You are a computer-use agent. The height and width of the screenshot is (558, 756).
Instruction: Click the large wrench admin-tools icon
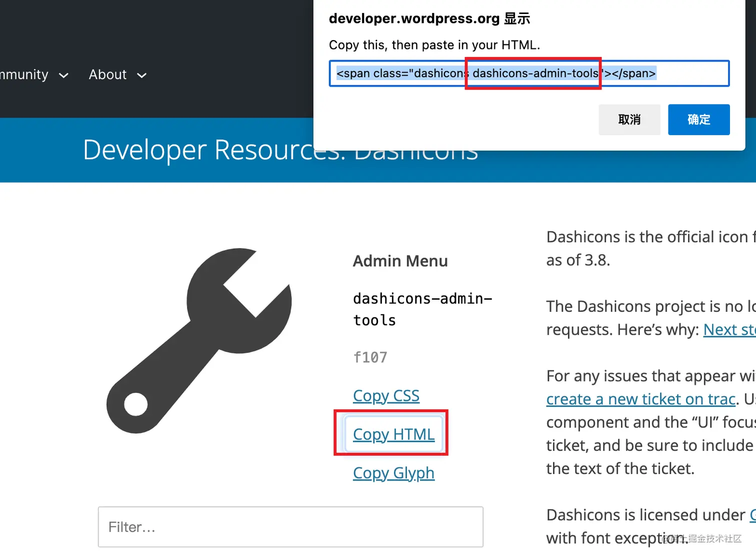coord(199,341)
